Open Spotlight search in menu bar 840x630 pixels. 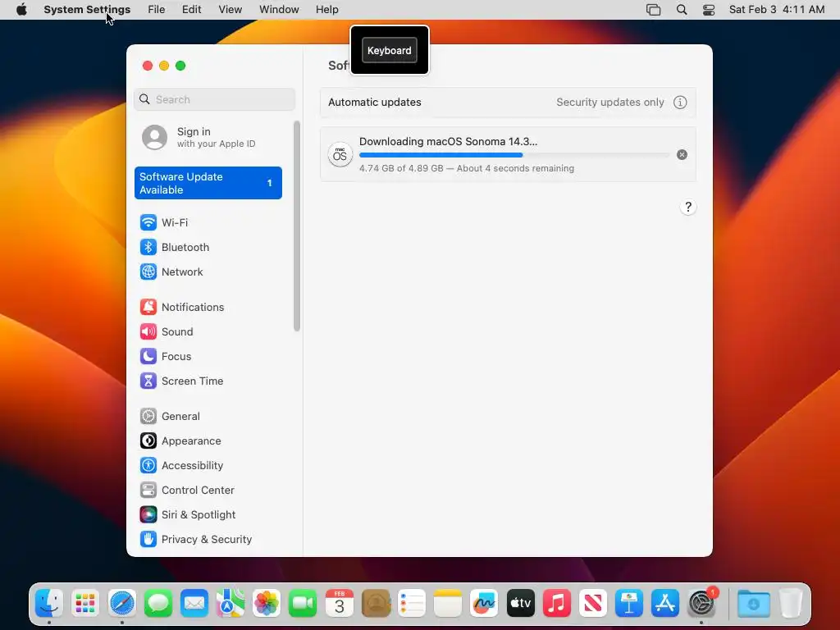pos(682,10)
